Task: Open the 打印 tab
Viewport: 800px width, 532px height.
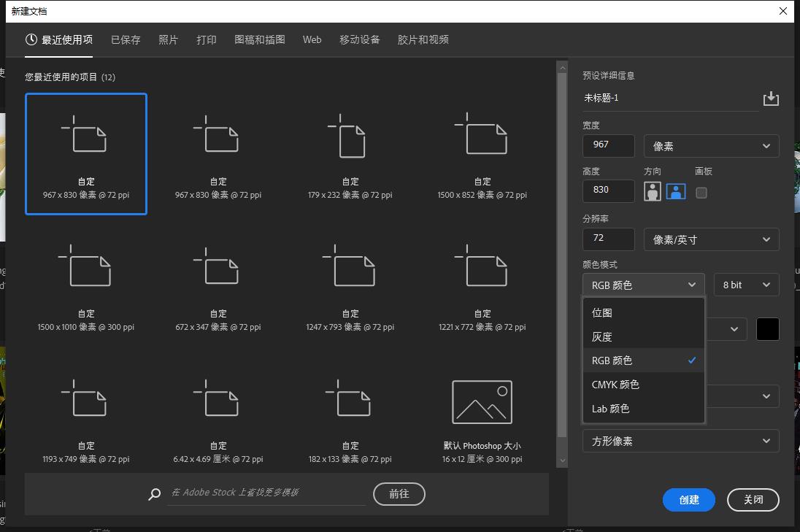Action: point(207,40)
